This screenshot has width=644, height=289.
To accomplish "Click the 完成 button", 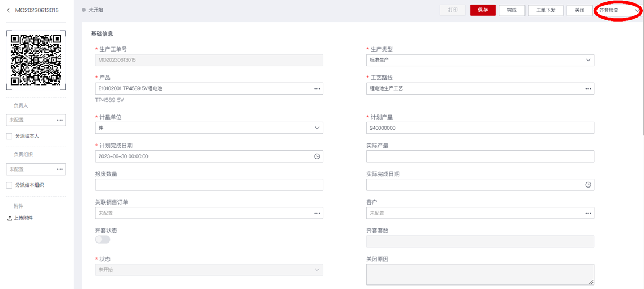I will (512, 10).
